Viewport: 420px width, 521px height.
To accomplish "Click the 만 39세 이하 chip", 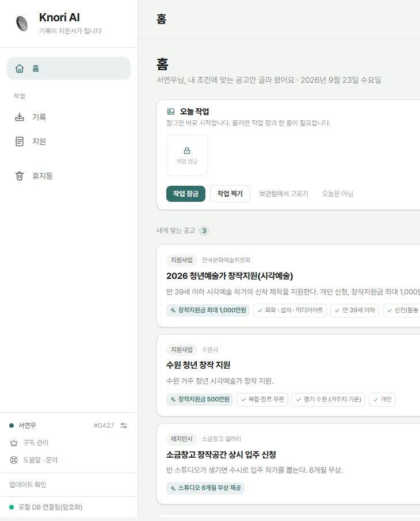I will tap(354, 311).
